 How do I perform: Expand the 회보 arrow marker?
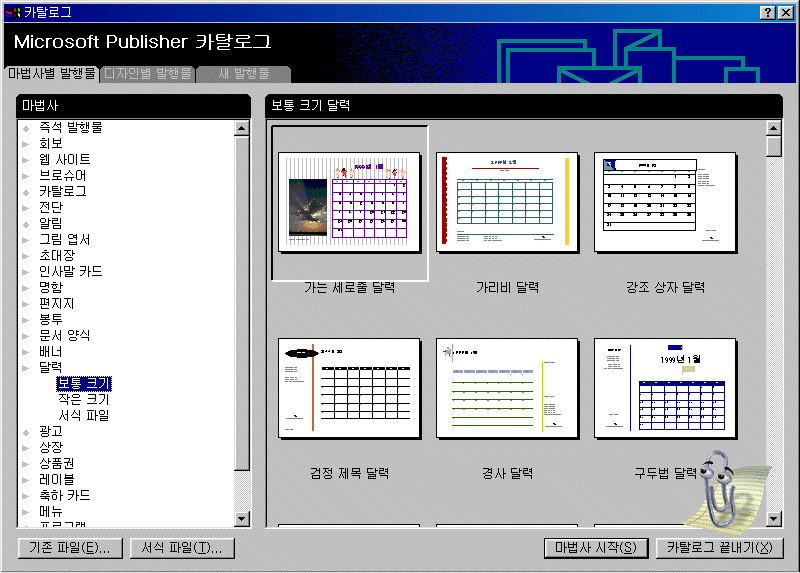26,144
